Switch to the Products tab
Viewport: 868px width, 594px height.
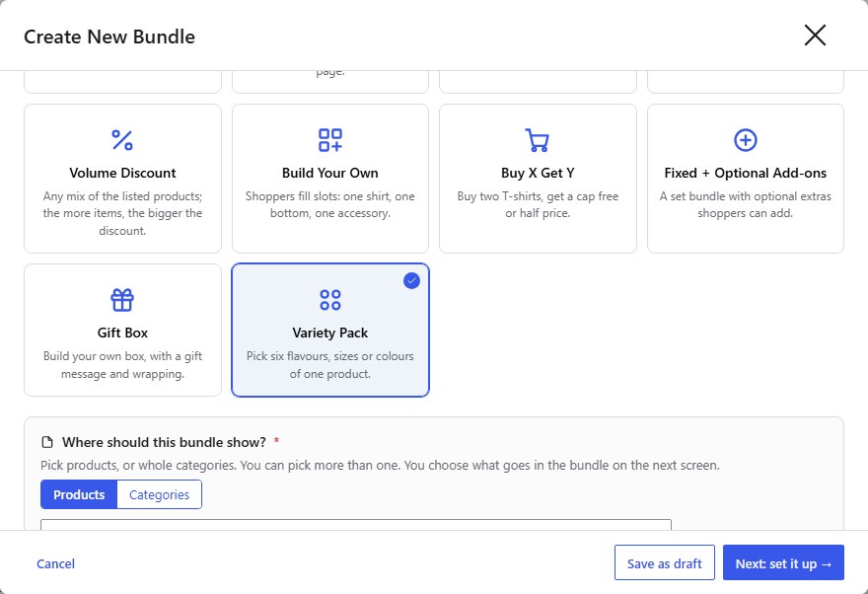click(x=79, y=494)
